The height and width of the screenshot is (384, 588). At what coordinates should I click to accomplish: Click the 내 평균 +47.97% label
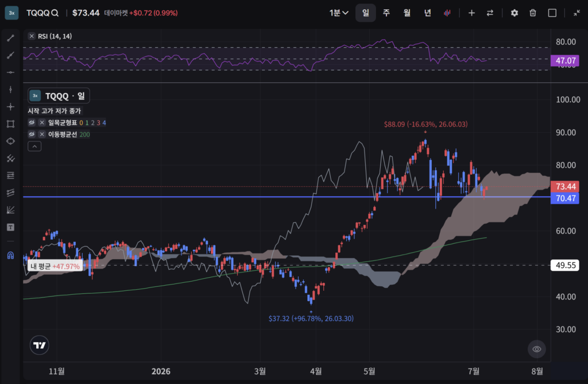pos(55,266)
